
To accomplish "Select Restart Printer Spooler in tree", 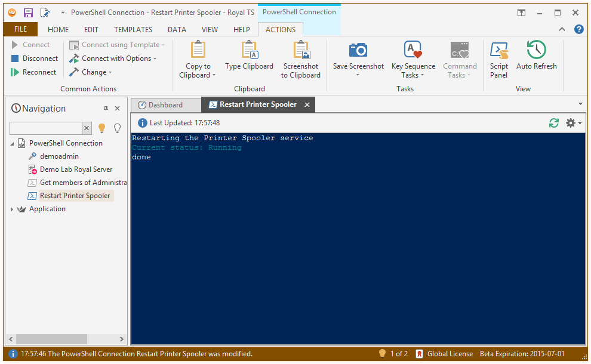I will tap(70, 196).
